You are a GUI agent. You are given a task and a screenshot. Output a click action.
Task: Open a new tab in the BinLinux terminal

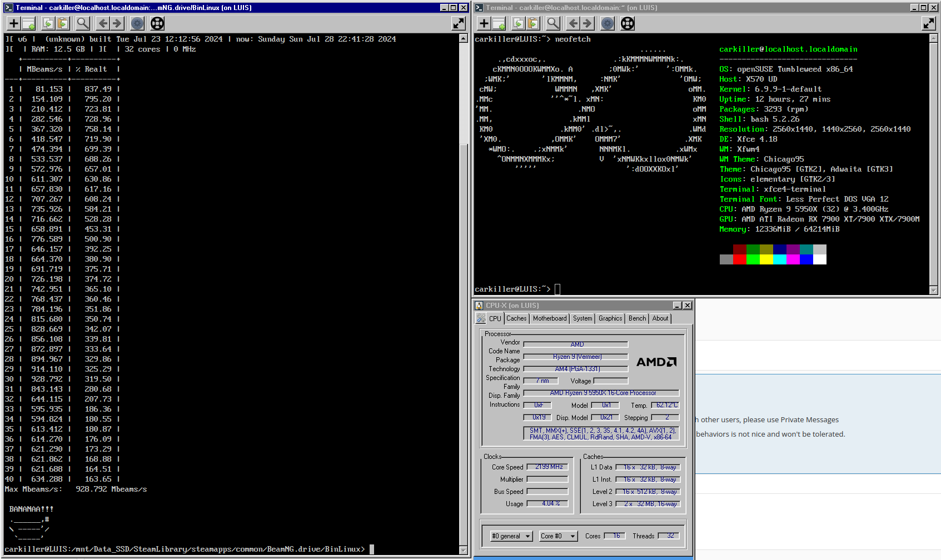(x=14, y=23)
